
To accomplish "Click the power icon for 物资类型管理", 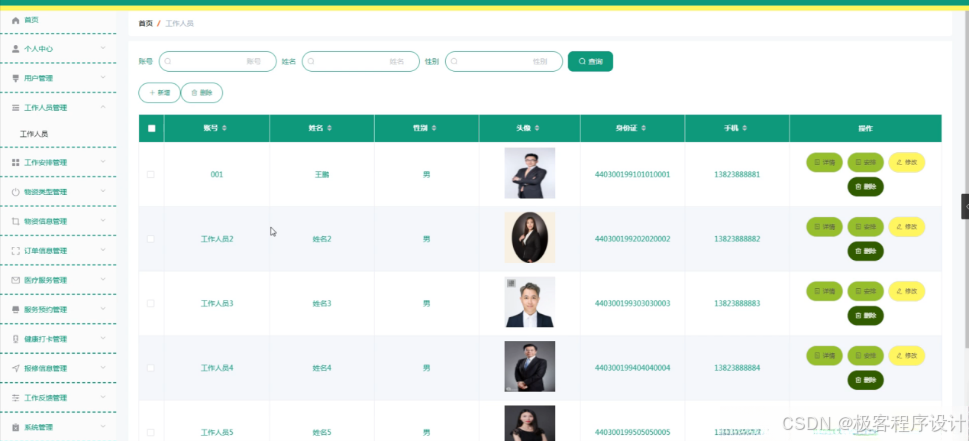I will click(x=15, y=192).
